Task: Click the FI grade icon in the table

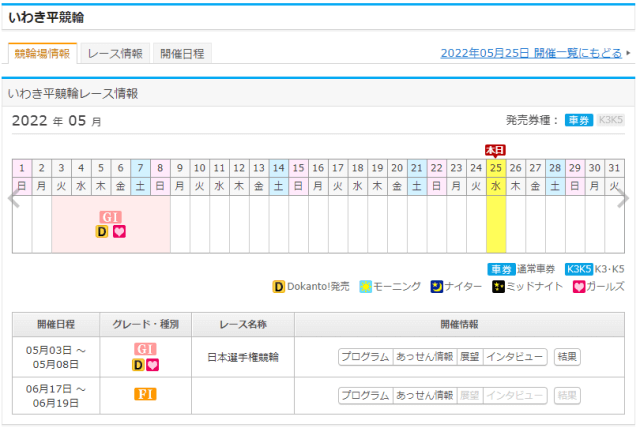Action: [145, 394]
